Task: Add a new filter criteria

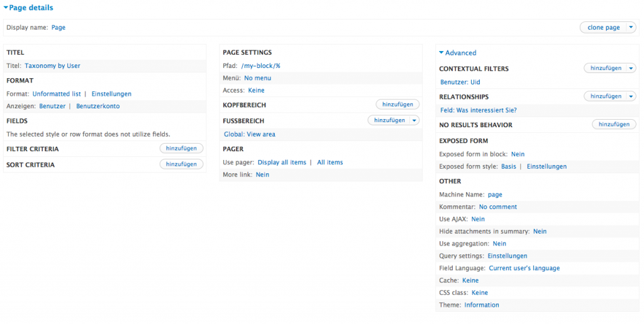Action: [x=181, y=149]
